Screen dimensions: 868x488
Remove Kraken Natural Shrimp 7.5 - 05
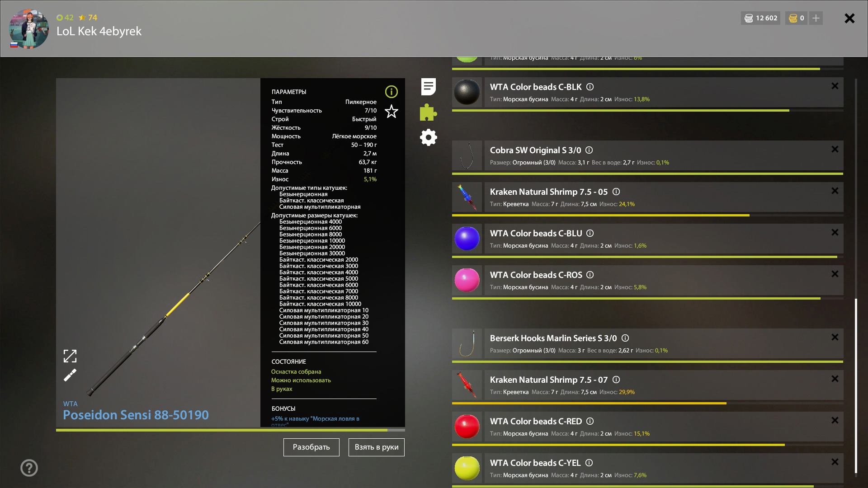pos(835,191)
